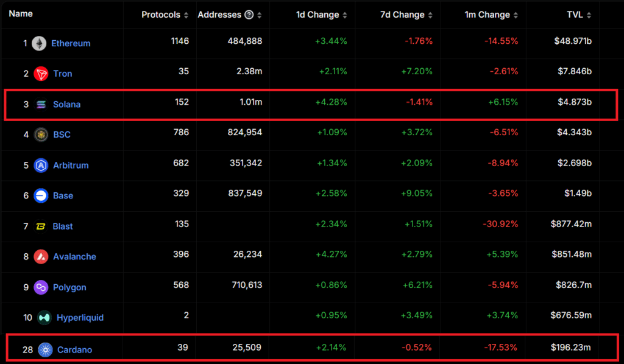Click the yellow Blast logo icon
624x364 pixels.
pyautogui.click(x=41, y=226)
